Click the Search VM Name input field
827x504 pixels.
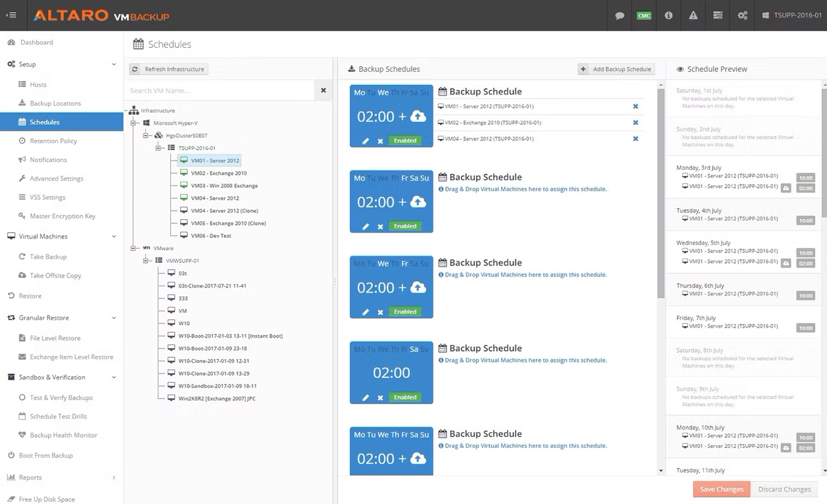[219, 90]
